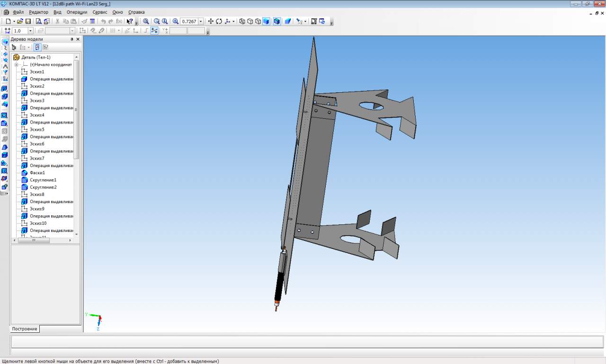Image resolution: width=606 pixels, height=364 pixels.
Task: Open the Сервис menu
Action: click(x=99, y=12)
